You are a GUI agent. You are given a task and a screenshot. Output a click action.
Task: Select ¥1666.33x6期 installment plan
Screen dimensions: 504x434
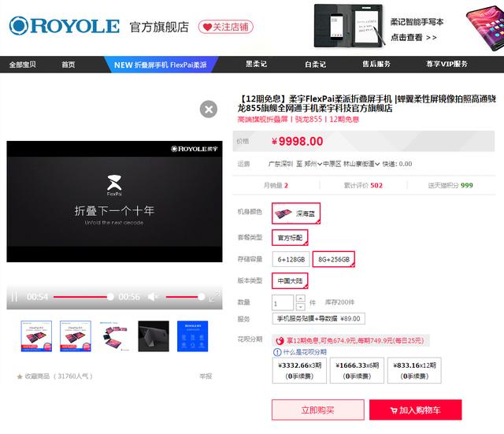coord(357,370)
